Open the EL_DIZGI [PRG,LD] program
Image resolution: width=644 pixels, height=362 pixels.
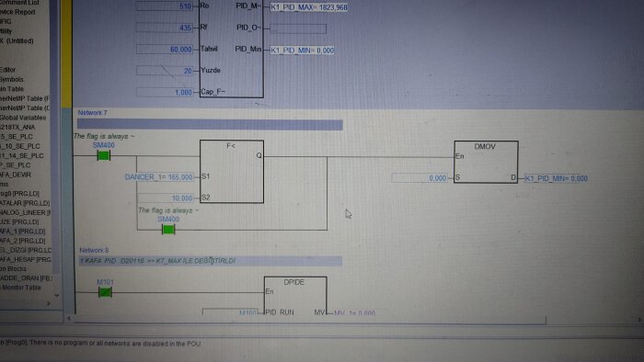(26, 250)
